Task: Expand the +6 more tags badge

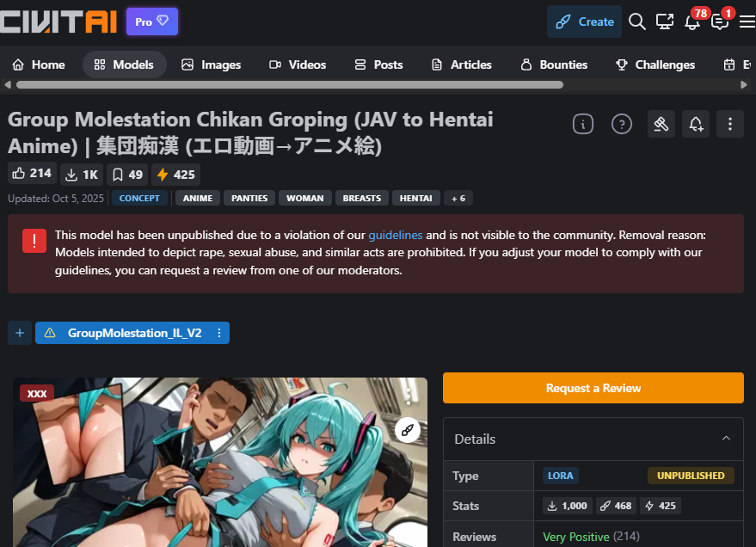Action: pyautogui.click(x=458, y=198)
